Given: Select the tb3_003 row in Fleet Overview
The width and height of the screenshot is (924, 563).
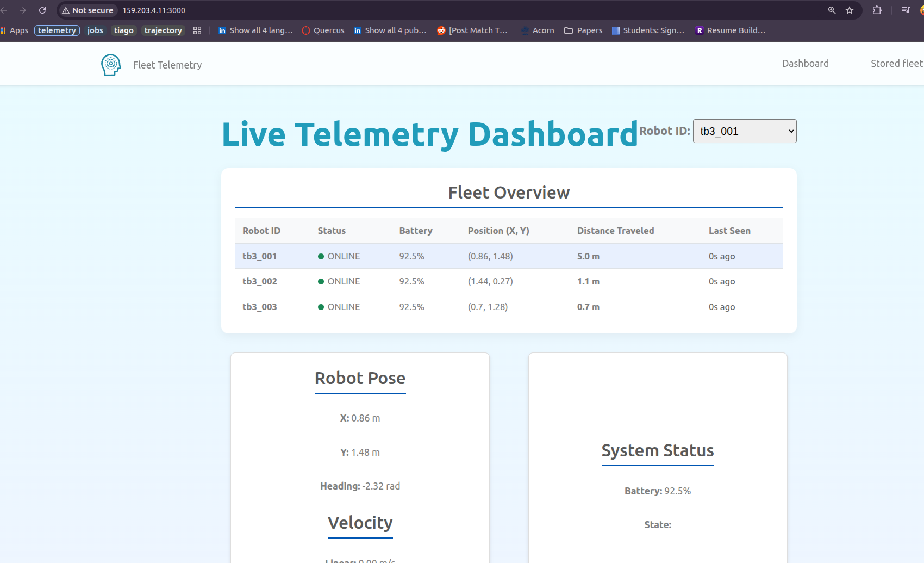Looking at the screenshot, I should (509, 307).
